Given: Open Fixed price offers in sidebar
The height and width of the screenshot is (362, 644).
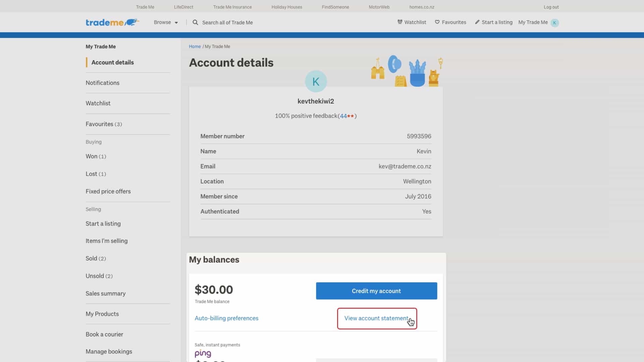Looking at the screenshot, I should [x=108, y=191].
